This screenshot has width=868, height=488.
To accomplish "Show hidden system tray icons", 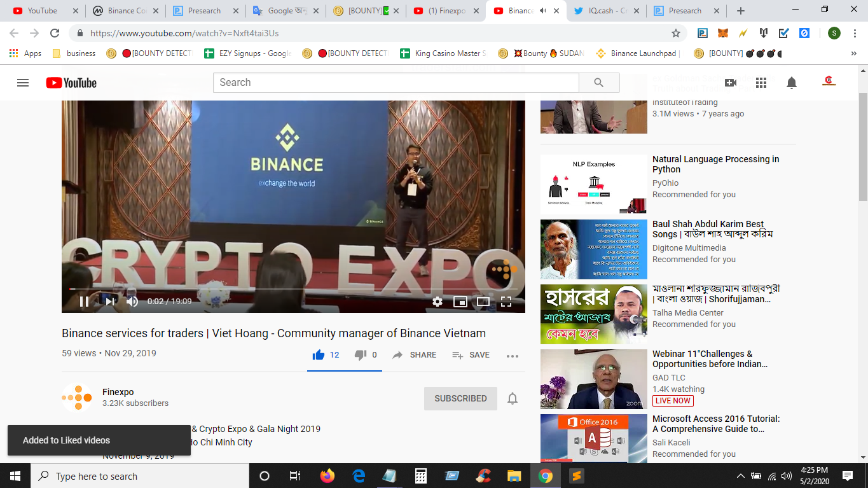I will pos(740,476).
